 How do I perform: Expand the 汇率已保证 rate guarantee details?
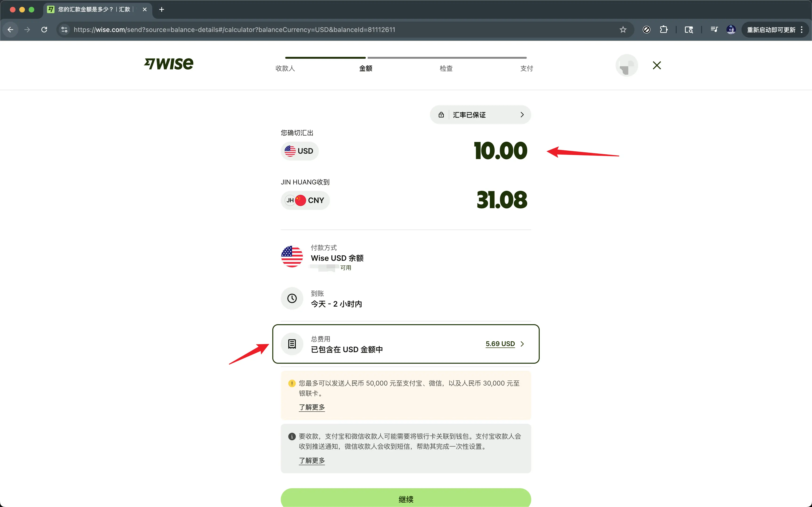[x=480, y=115]
